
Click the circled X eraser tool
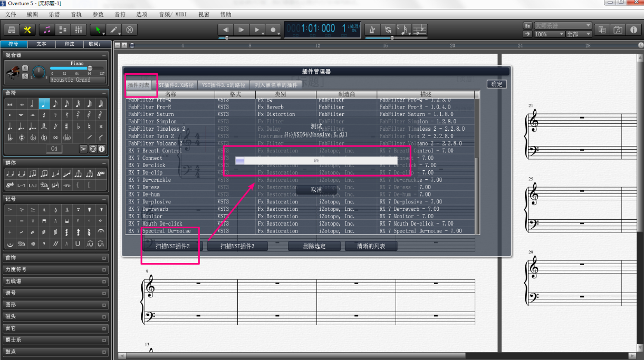coord(130,30)
